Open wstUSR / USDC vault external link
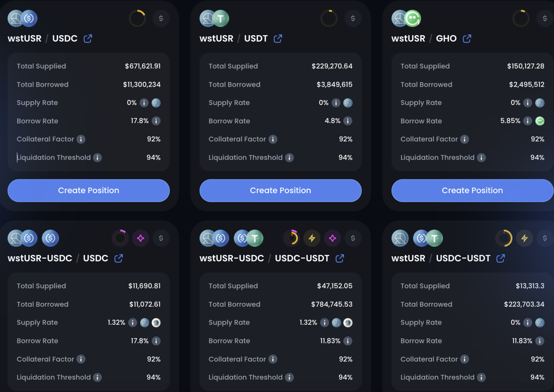554x392 pixels. (88, 38)
